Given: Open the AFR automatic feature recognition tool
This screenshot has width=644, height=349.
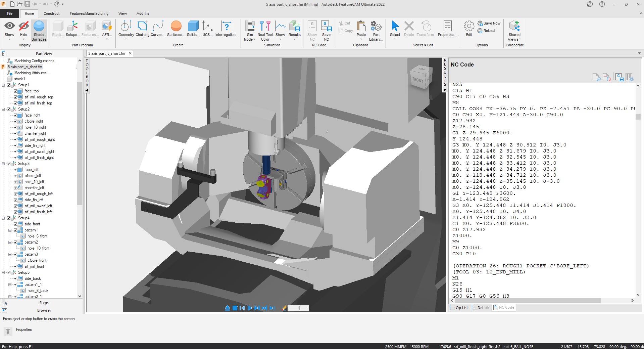Looking at the screenshot, I should pyautogui.click(x=107, y=30).
